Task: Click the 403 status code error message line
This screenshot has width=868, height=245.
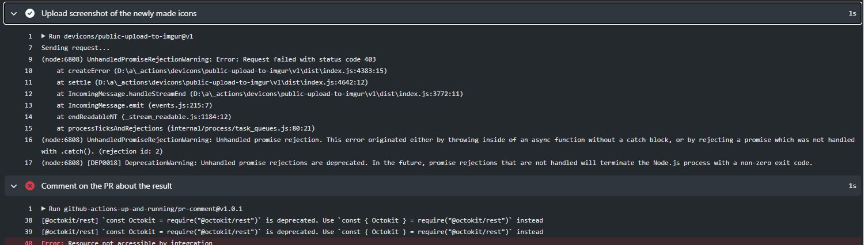Action: coord(209,59)
